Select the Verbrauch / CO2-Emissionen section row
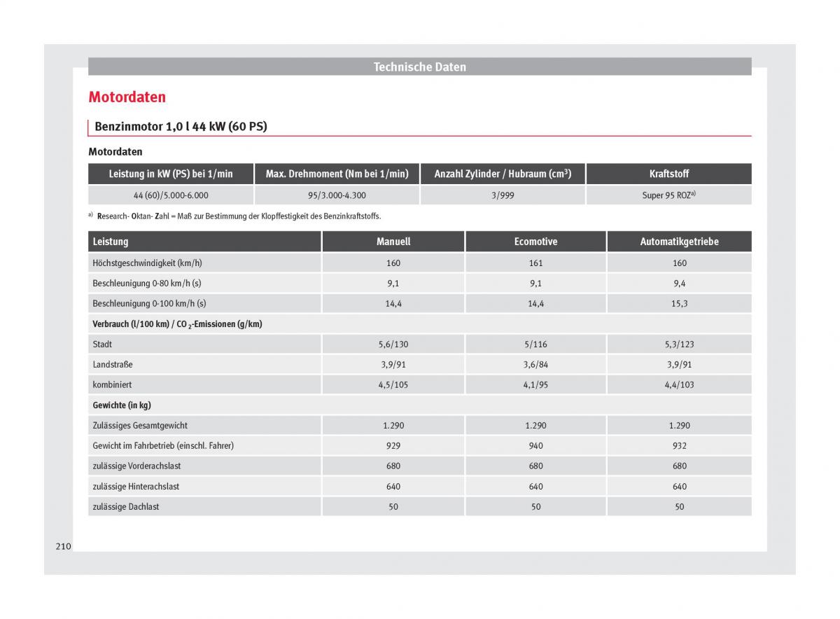This screenshot has width=840, height=619. 177,324
